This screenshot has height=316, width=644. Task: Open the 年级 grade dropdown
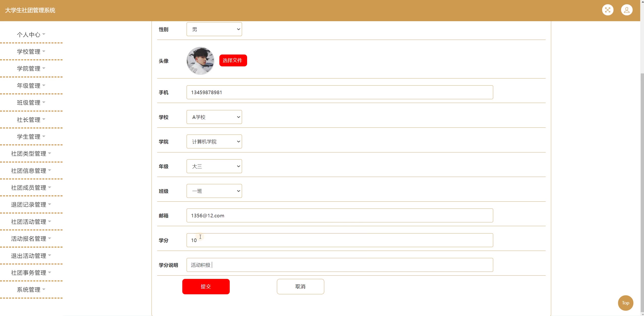pyautogui.click(x=214, y=166)
